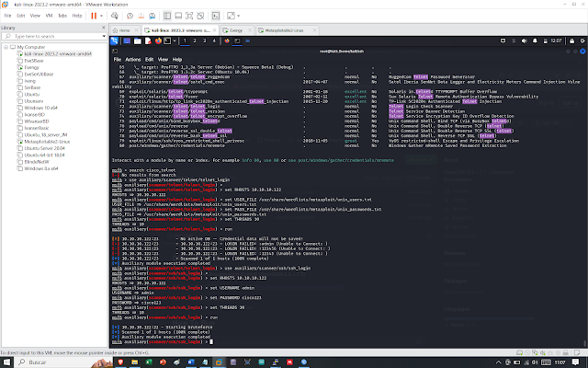Click the Pause virtual machine button
Image resolution: width=588 pixels, height=368 pixels.
tap(94, 16)
